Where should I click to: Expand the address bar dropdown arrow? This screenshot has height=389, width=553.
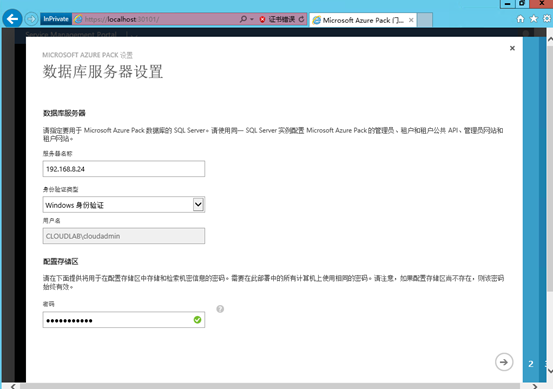pyautogui.click(x=252, y=19)
